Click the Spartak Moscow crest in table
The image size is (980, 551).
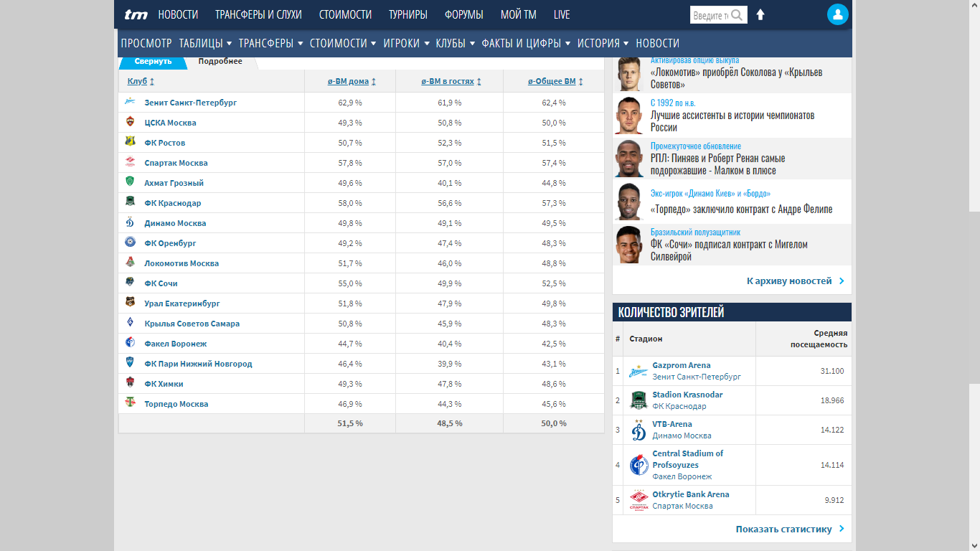tap(130, 163)
